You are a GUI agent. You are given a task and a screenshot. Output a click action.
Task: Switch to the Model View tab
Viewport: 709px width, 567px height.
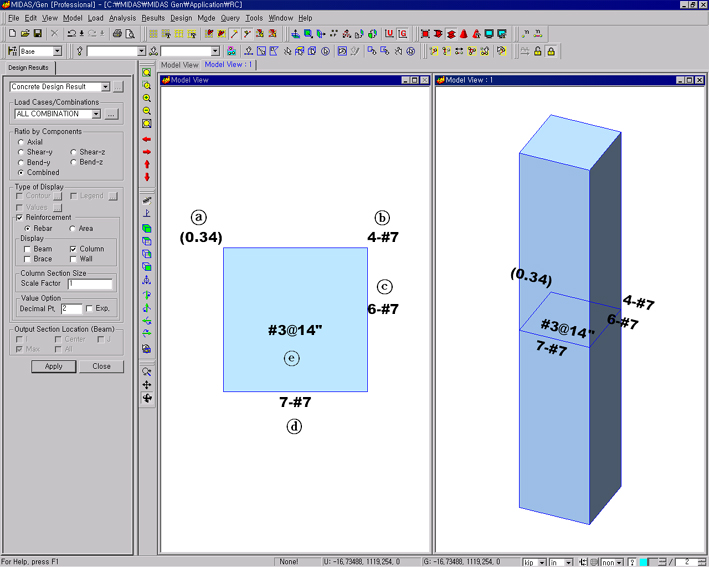[180, 65]
